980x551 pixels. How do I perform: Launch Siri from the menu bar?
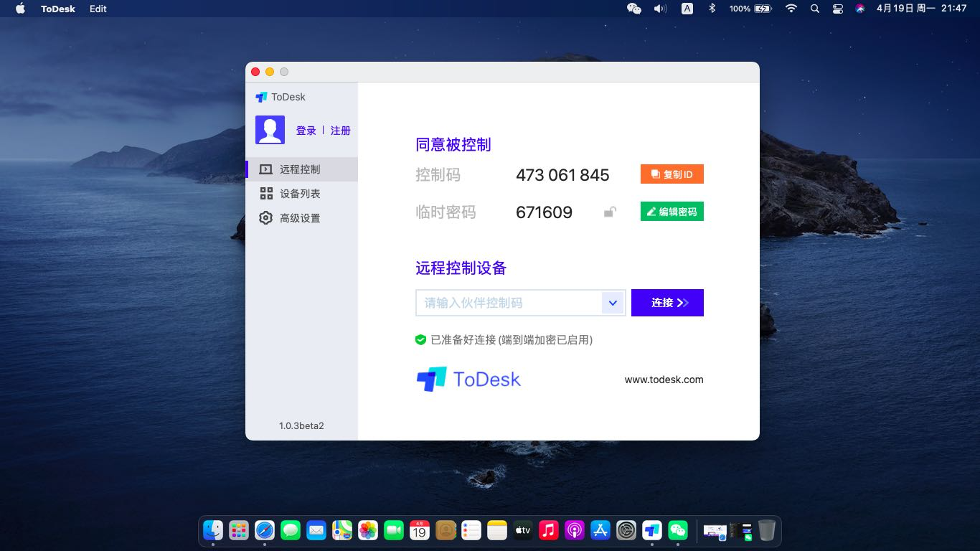(x=860, y=9)
